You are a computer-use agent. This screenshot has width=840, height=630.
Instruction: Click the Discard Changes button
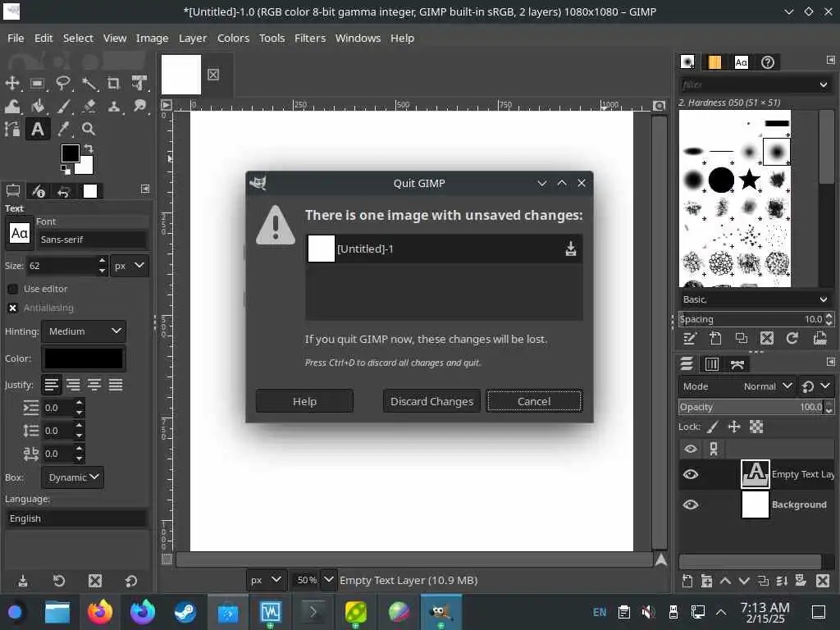(431, 401)
